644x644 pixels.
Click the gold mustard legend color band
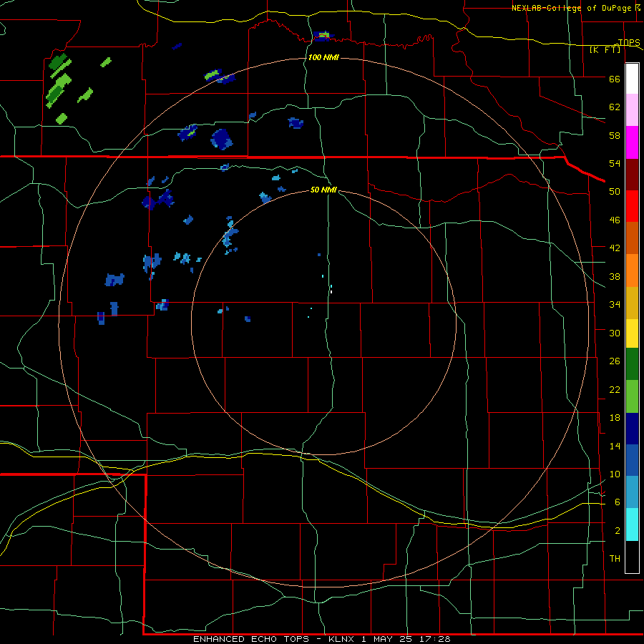click(632, 303)
